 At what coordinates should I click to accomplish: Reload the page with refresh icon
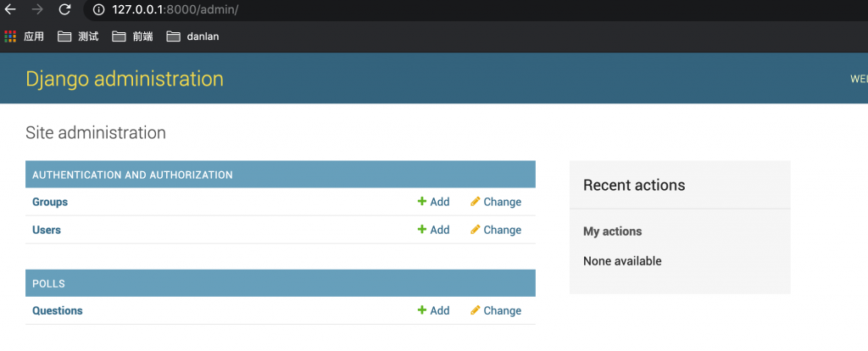[64, 10]
